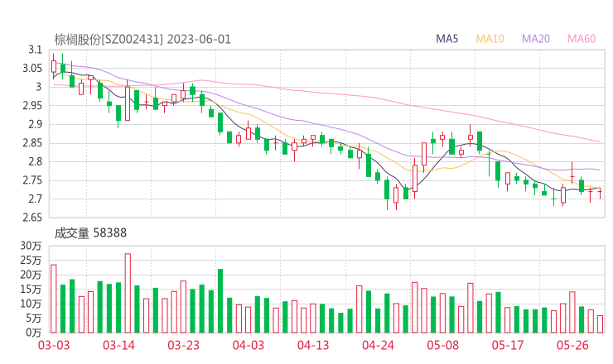
Task: Click the 03-03 date label
Action: [54, 345]
